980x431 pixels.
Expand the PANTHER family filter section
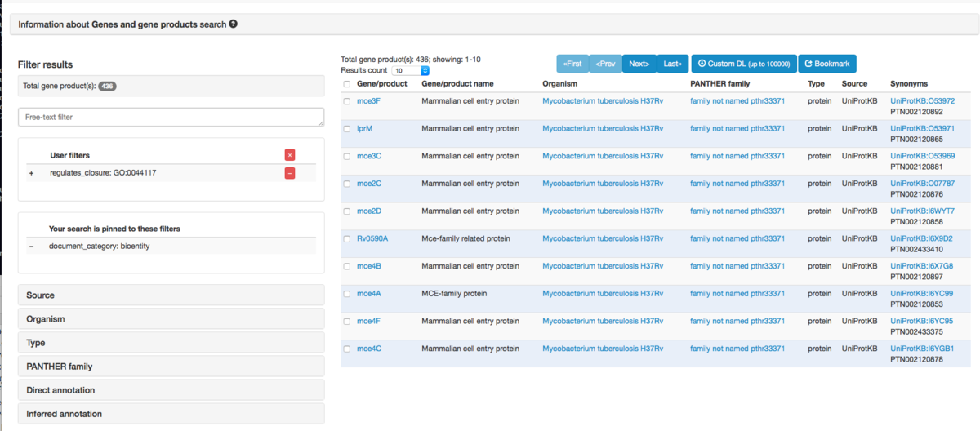tap(171, 367)
